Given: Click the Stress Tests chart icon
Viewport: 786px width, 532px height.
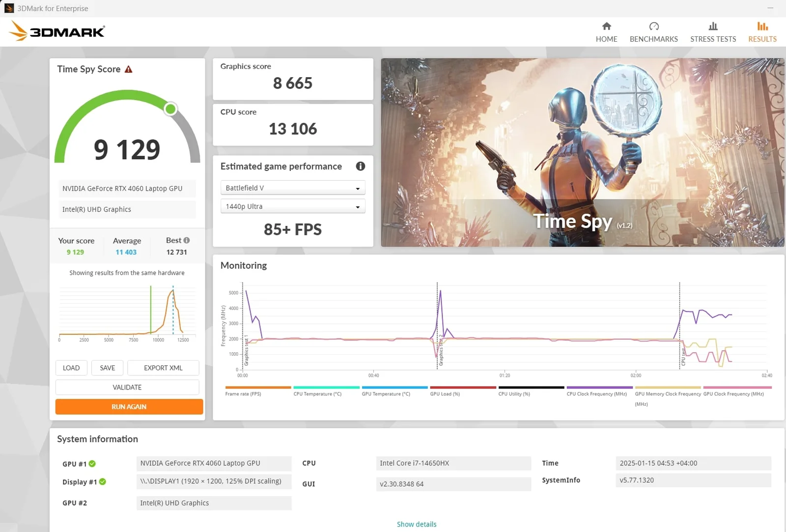Looking at the screenshot, I should [x=713, y=27].
